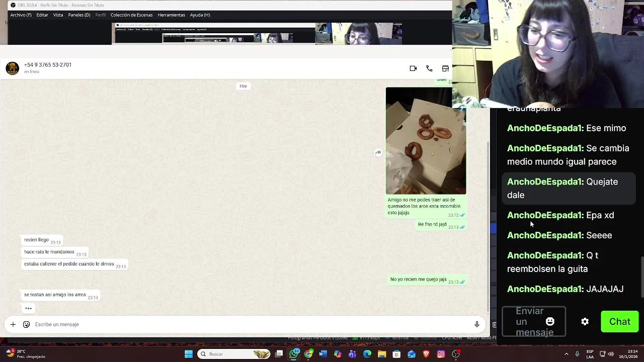The image size is (644, 362).
Task: Click AnchoDeEspada1 username on "Seeee" message
Action: click(x=545, y=235)
